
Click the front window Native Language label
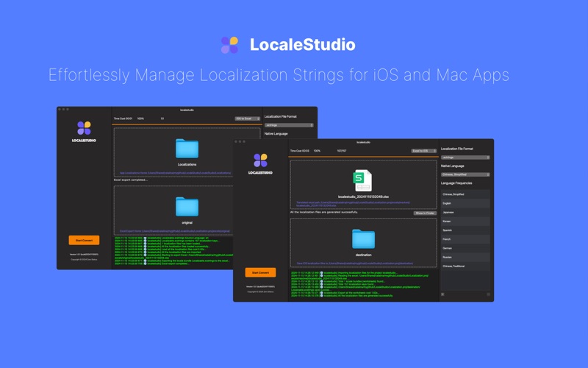pyautogui.click(x=453, y=166)
